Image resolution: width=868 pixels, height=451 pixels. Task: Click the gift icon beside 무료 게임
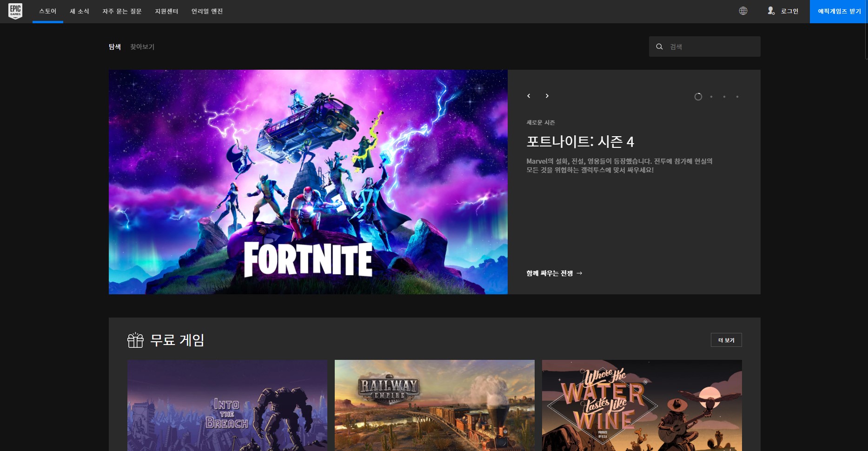click(135, 340)
